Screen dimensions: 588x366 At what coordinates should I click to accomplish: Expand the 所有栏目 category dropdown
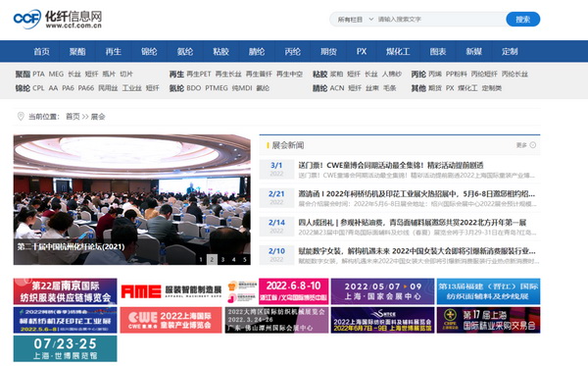pyautogui.click(x=355, y=20)
